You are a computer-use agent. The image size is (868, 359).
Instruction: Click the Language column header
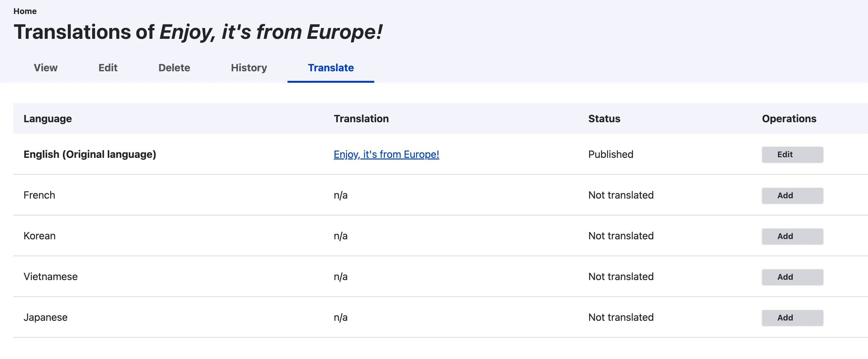[x=48, y=119]
